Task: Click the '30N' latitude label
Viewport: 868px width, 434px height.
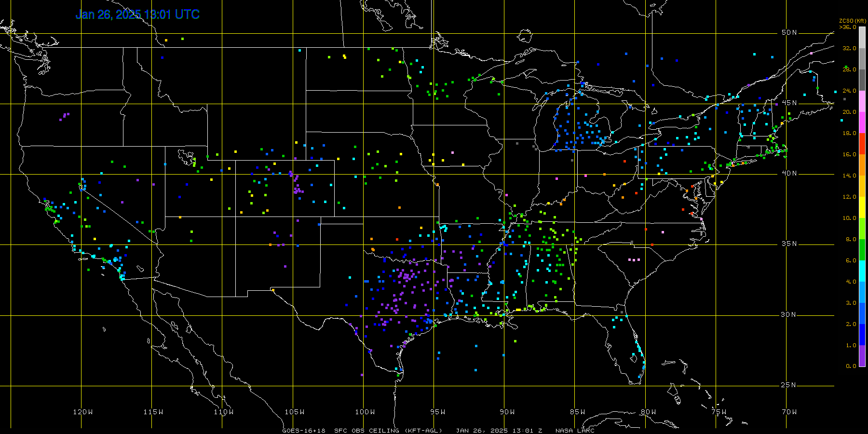Action: (789, 314)
